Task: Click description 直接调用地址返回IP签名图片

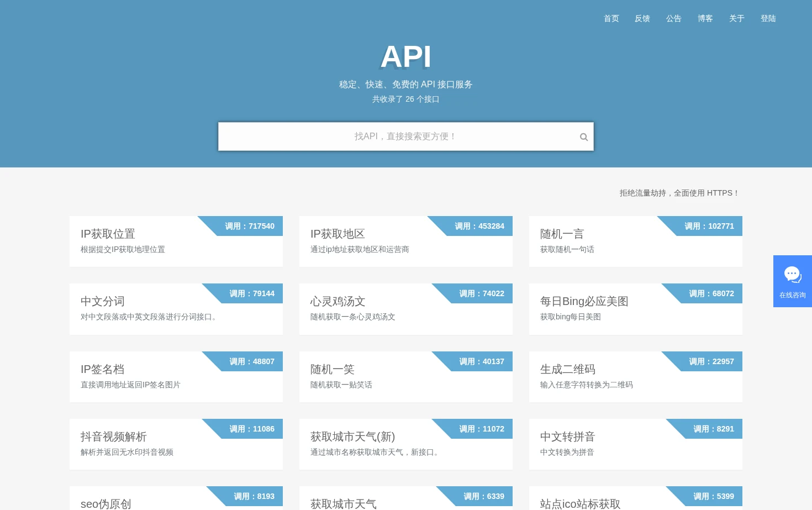Action: [x=130, y=385]
